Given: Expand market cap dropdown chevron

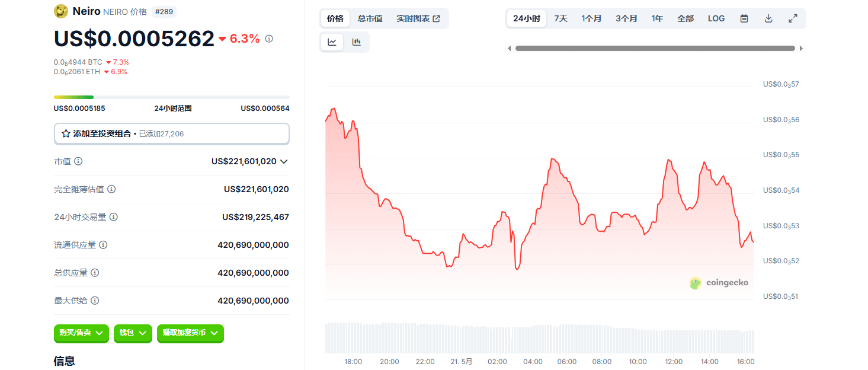Looking at the screenshot, I should point(284,161).
